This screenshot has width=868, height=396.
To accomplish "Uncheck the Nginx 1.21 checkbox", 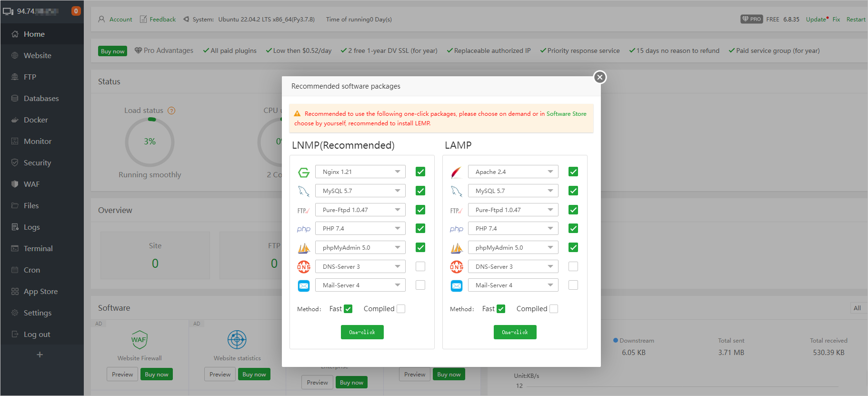I will coord(420,172).
